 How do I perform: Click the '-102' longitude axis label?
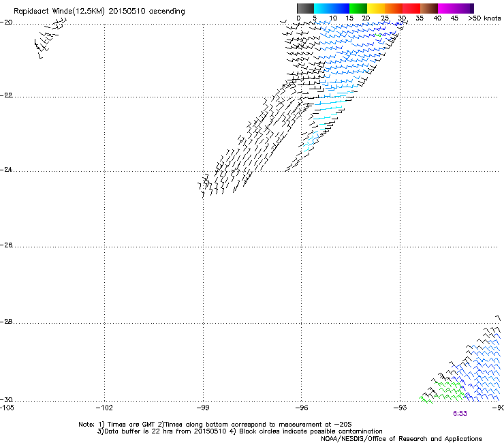[x=104, y=408]
